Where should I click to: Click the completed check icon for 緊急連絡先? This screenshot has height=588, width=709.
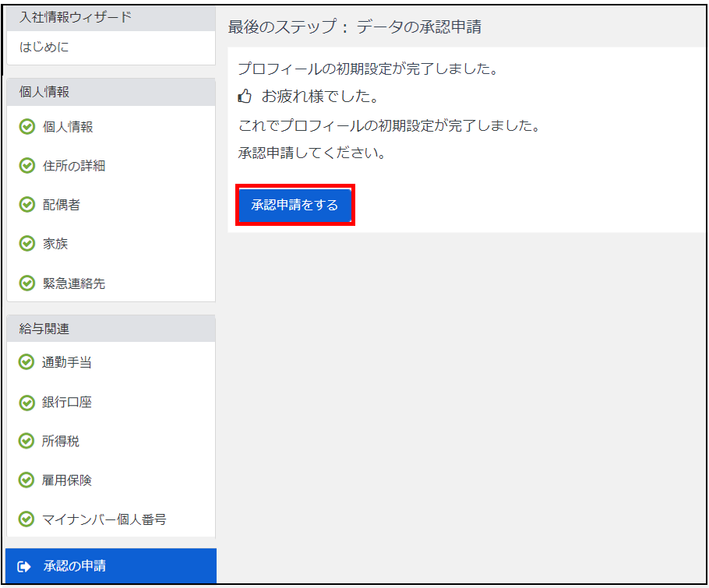pyautogui.click(x=27, y=283)
